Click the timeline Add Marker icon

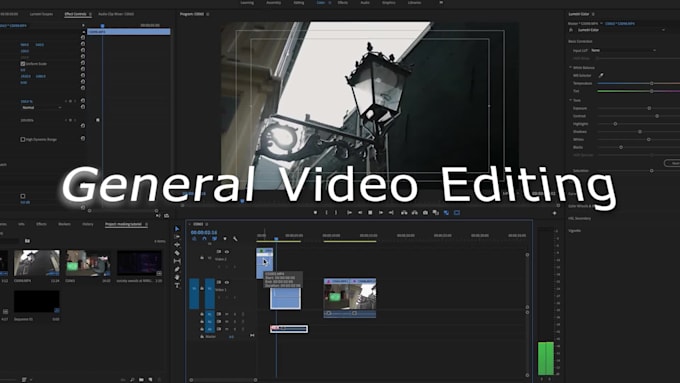coord(225,239)
